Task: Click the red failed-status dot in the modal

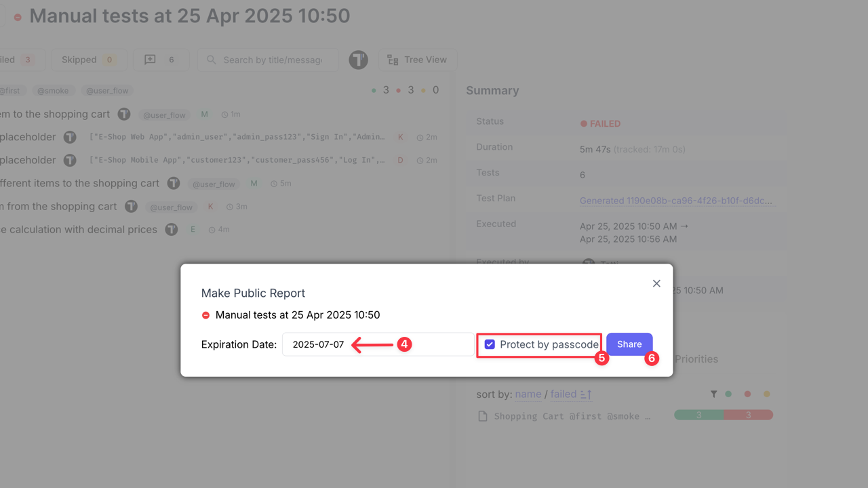Action: [205, 314]
